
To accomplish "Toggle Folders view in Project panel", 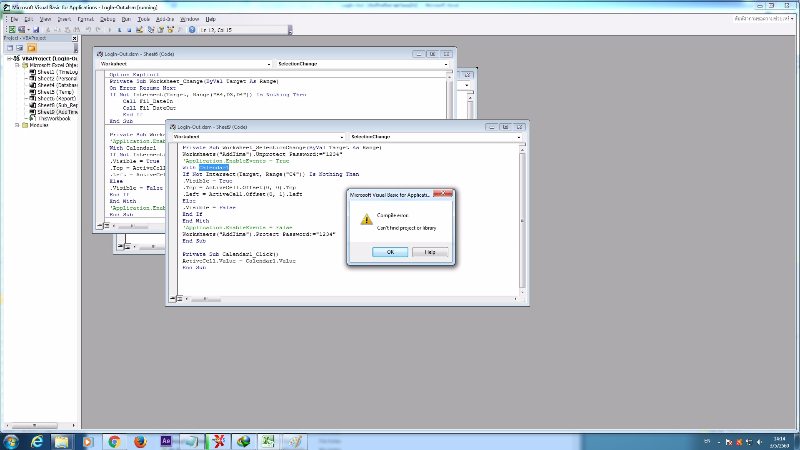I will click(31, 48).
